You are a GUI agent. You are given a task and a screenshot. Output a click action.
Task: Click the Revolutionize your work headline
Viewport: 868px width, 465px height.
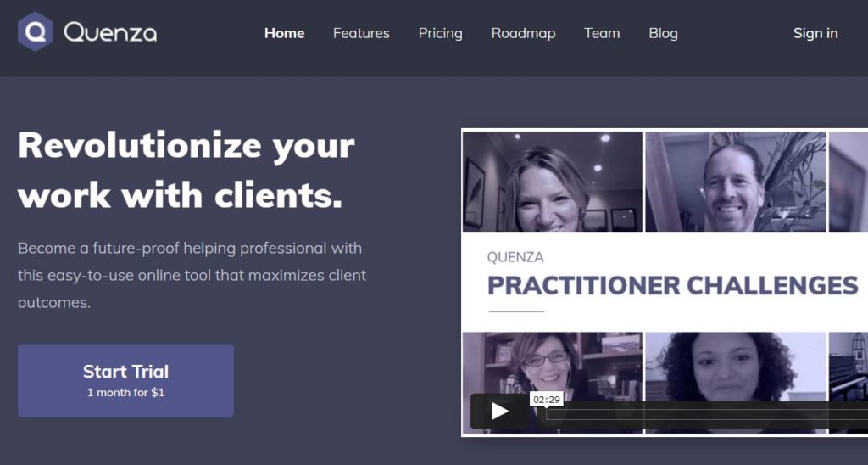186,171
